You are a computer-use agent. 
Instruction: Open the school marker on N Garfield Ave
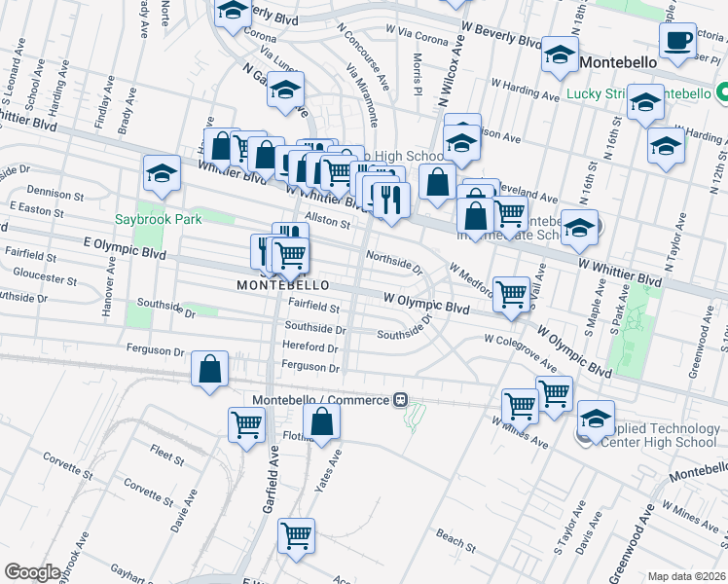285,91
